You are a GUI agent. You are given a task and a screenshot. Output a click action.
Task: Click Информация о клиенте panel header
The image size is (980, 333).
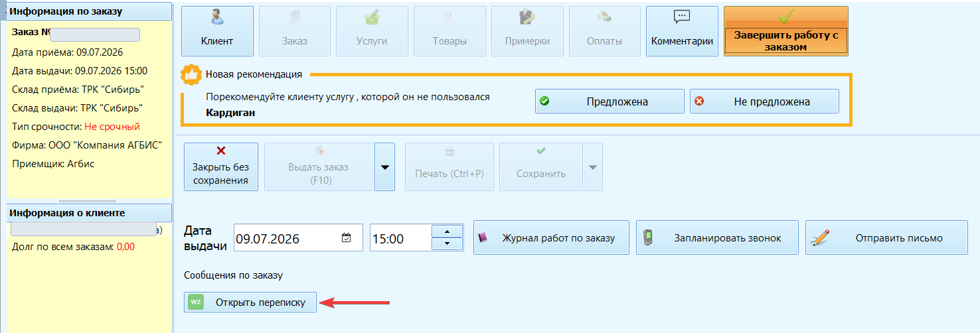pos(88,213)
